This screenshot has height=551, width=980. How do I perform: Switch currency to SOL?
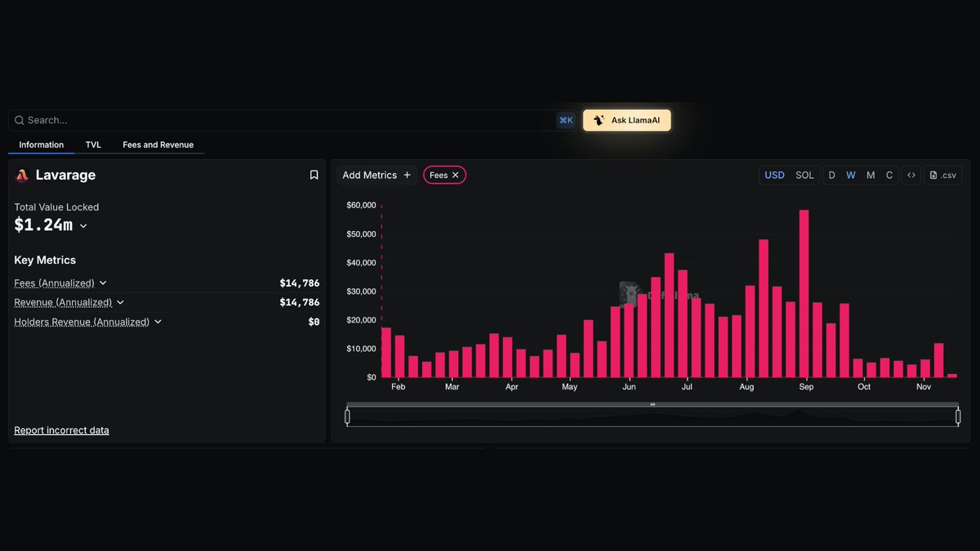tap(804, 175)
